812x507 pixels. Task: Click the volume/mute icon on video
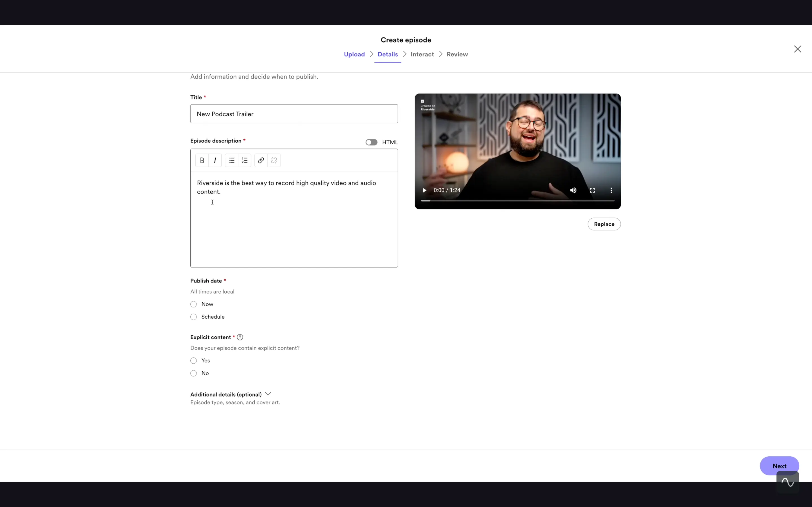pos(573,190)
